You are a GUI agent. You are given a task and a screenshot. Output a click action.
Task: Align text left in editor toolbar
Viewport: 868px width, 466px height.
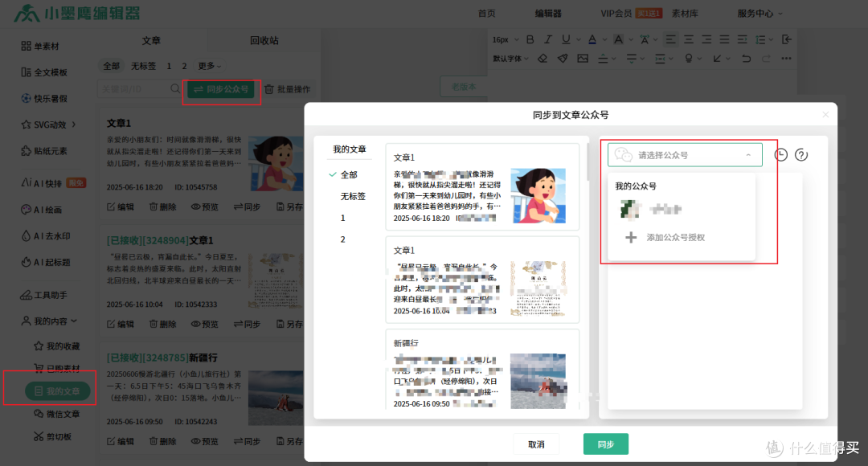point(670,39)
